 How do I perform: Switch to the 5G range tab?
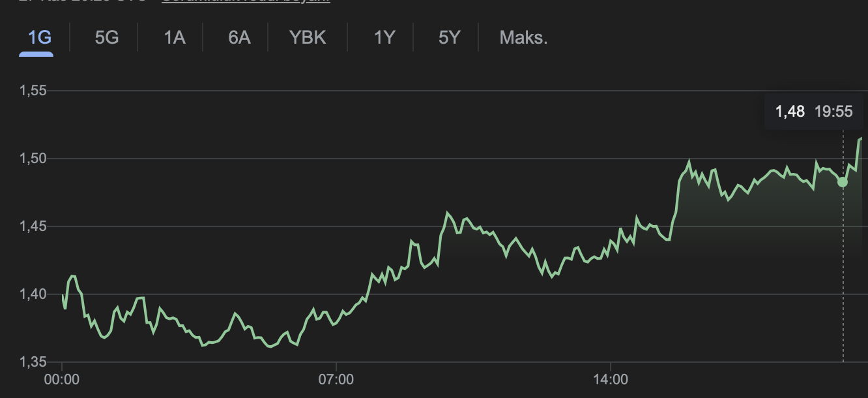click(x=107, y=38)
